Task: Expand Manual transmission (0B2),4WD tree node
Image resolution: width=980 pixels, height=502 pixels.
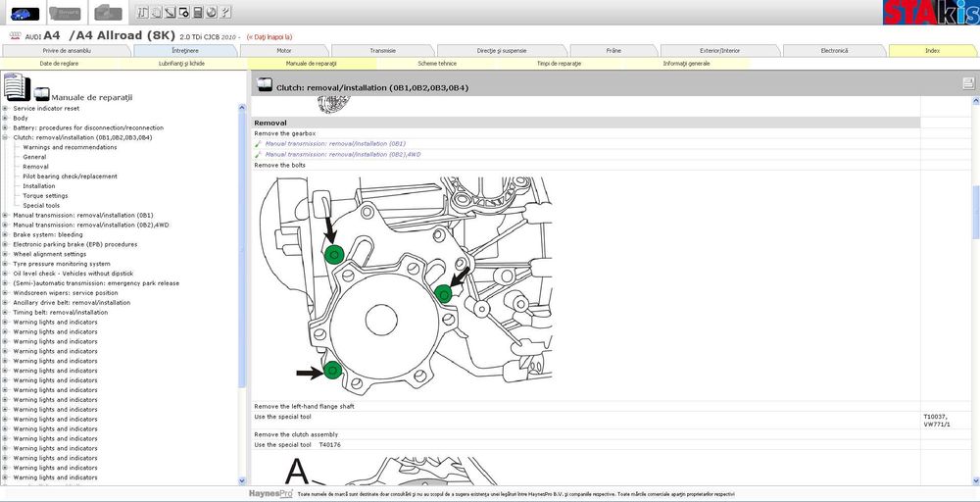Action: click(x=5, y=226)
